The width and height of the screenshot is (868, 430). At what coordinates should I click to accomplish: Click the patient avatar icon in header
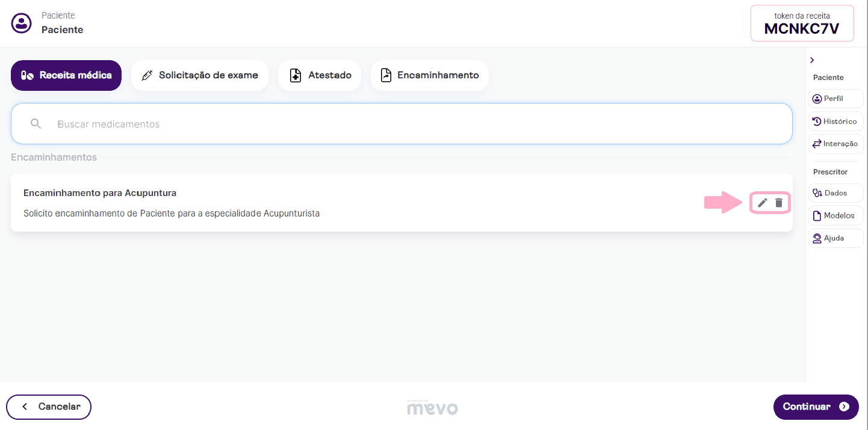[22, 23]
